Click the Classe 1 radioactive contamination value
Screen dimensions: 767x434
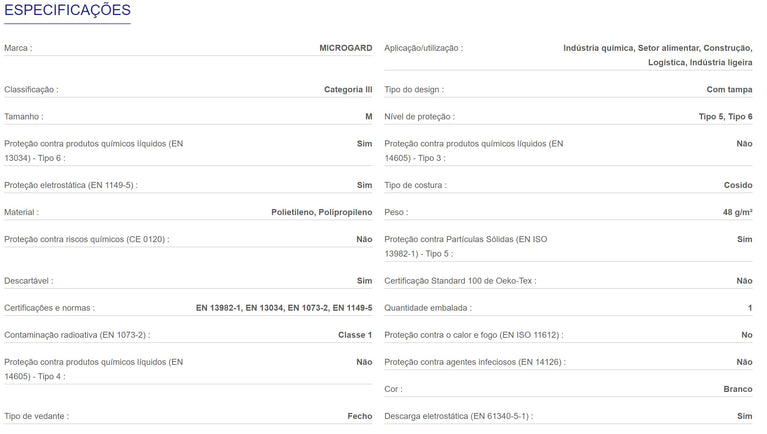pos(355,335)
